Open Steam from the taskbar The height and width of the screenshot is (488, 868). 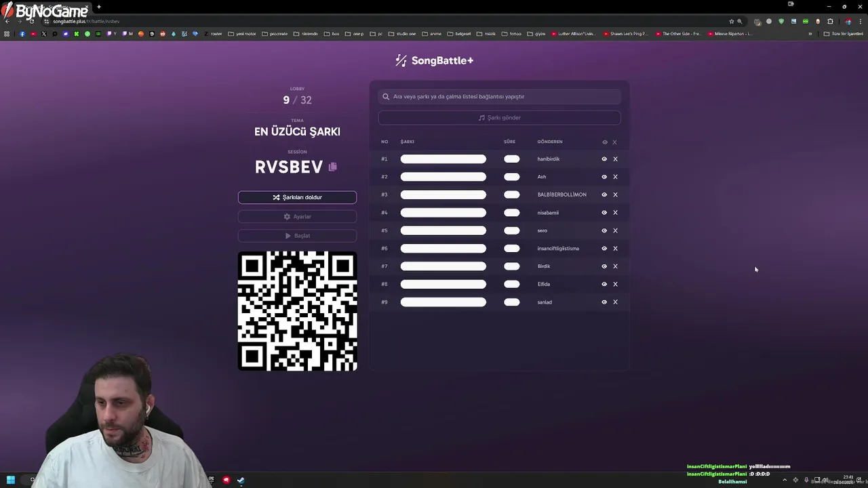[x=241, y=480]
